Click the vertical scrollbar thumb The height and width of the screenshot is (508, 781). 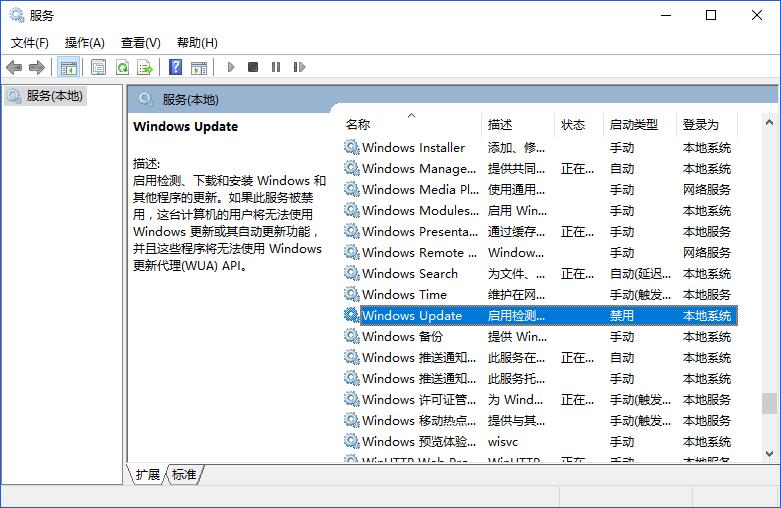tap(769, 403)
